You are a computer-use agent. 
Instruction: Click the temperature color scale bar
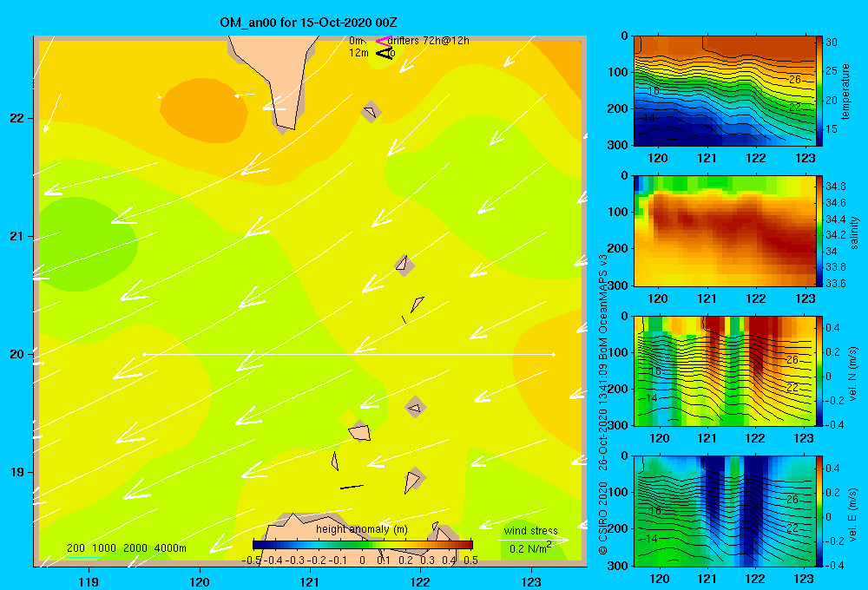pyautogui.click(x=819, y=91)
